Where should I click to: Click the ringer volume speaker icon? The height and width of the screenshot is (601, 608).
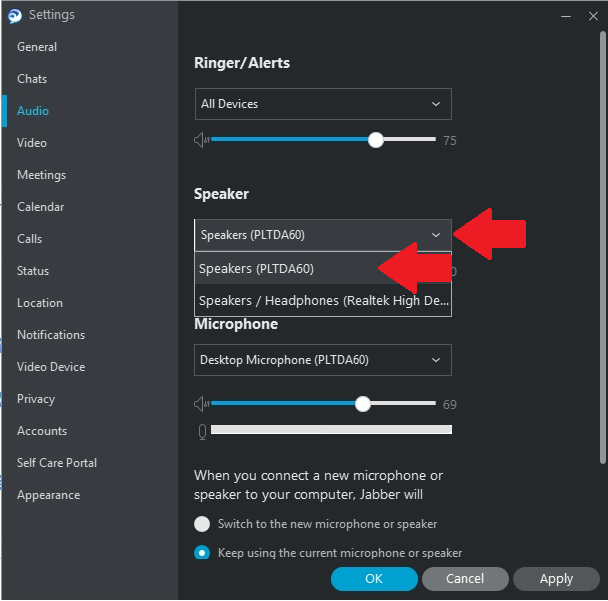tap(202, 140)
